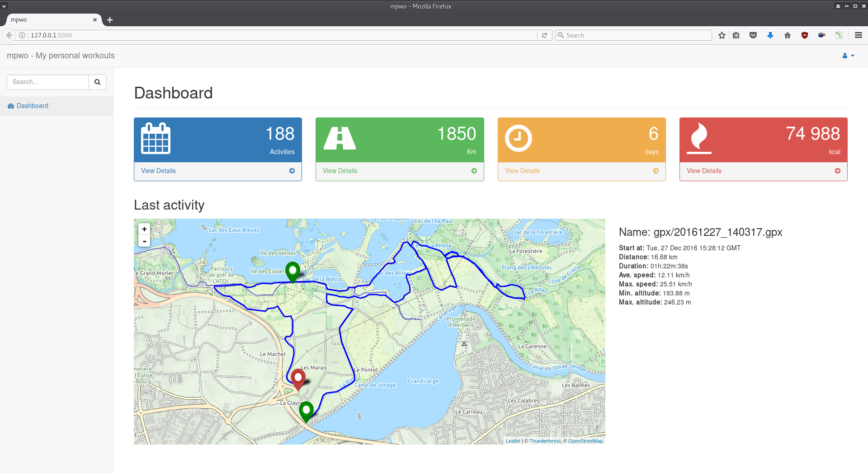
Task: Click the clock icon on days card
Action: point(518,138)
